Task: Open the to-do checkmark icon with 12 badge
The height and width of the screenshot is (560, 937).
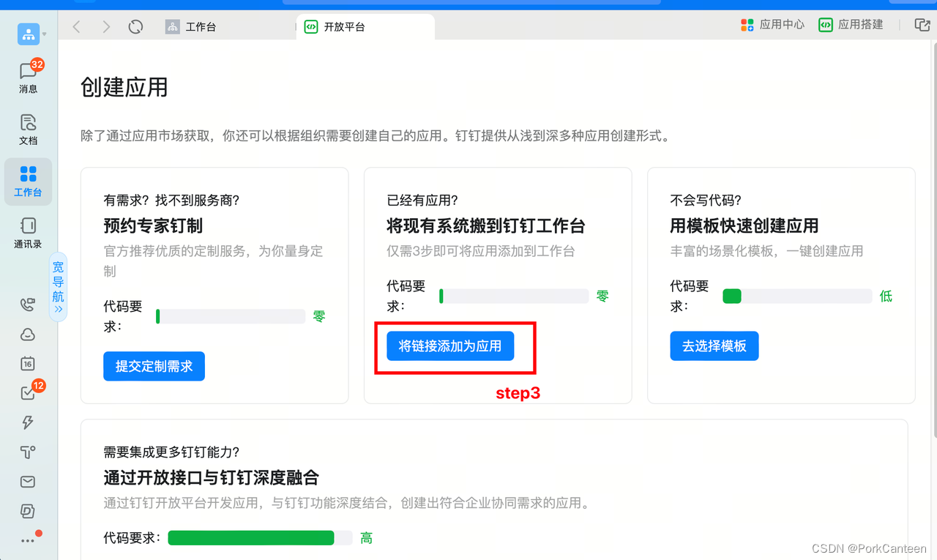Action: (28, 393)
